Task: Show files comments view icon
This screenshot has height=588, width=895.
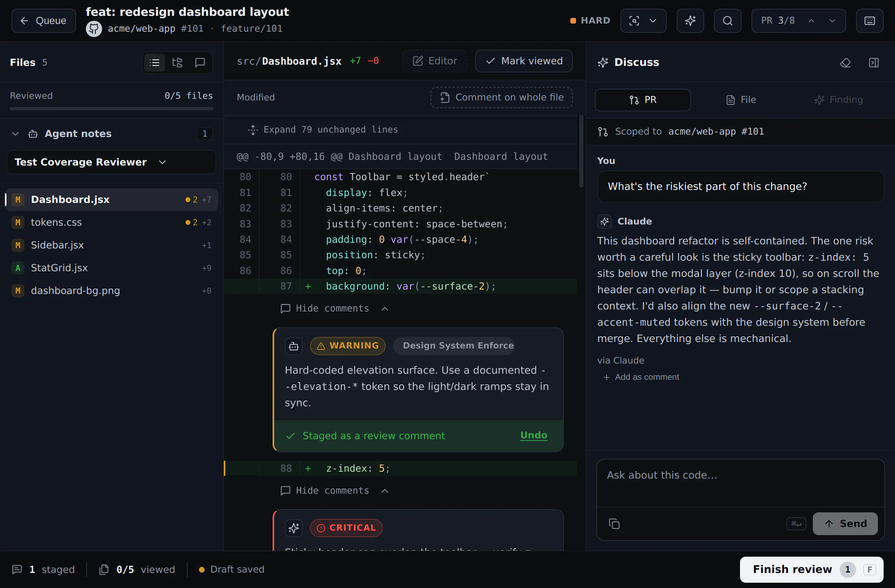Action: [x=200, y=63]
